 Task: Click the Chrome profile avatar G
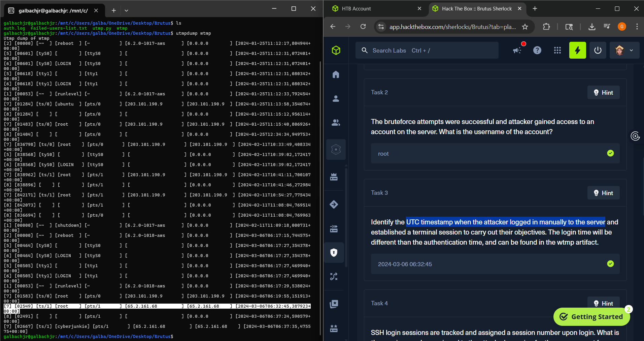point(622,27)
